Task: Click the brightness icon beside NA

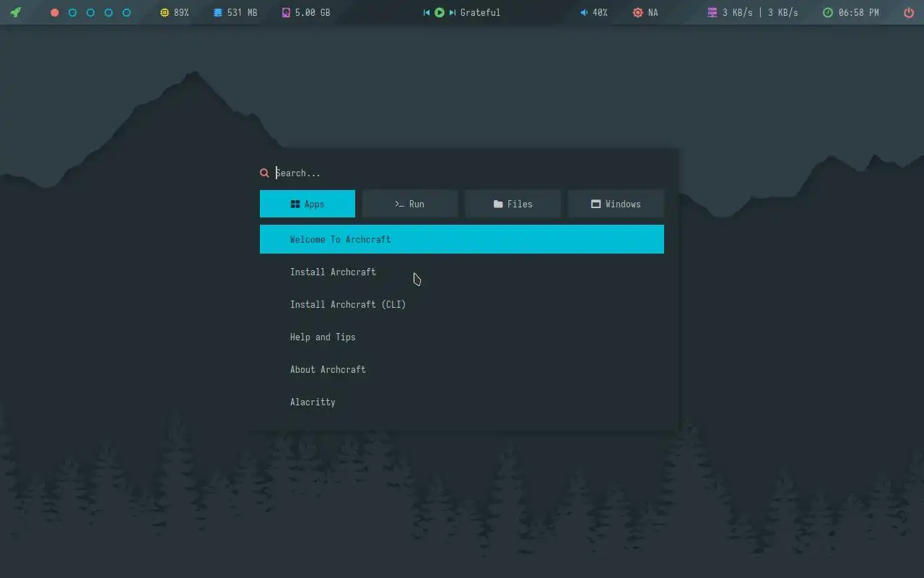Action: click(x=637, y=12)
